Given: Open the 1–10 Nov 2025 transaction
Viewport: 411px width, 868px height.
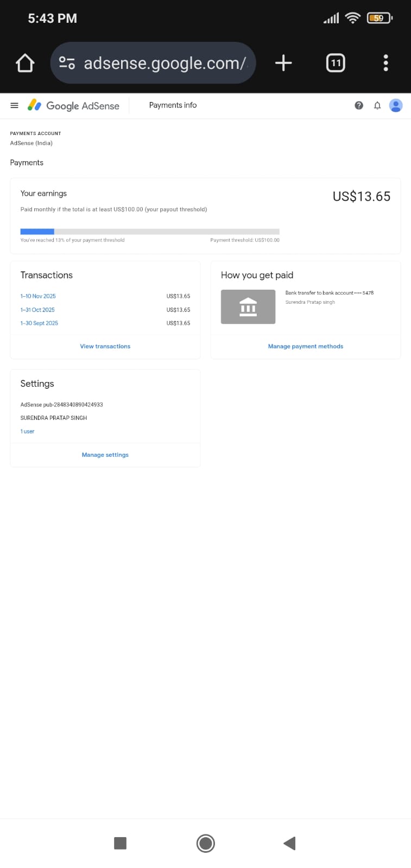Looking at the screenshot, I should tap(38, 296).
